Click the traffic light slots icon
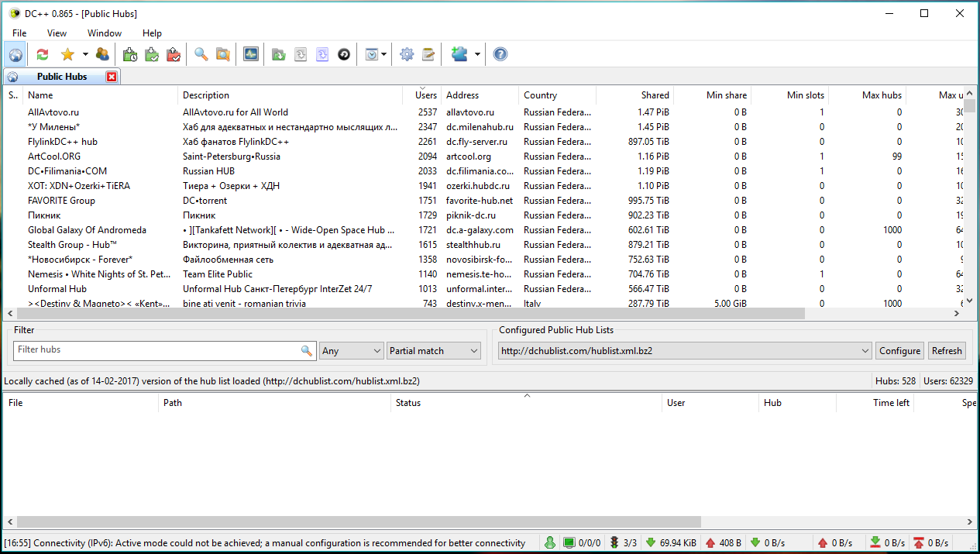Screen dimensions: 980x554 [614, 543]
